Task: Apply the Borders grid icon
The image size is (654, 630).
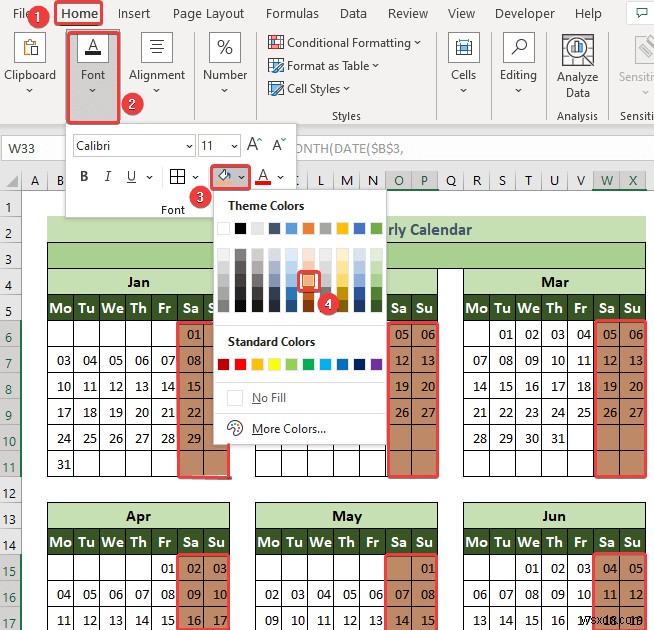Action: (x=178, y=176)
